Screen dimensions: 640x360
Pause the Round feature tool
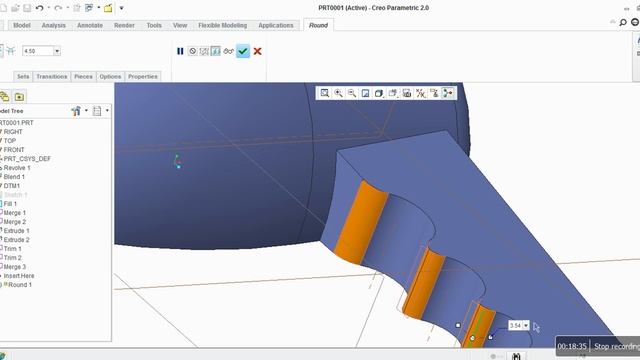click(x=180, y=51)
